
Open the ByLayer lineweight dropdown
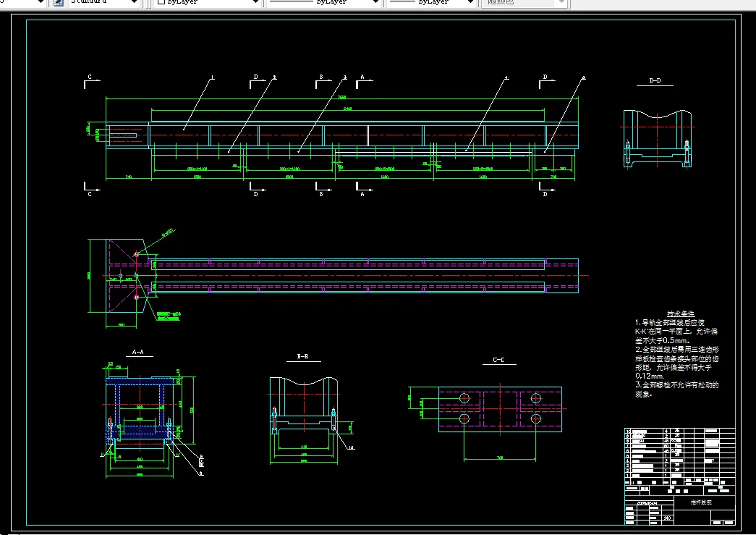pyautogui.click(x=432, y=2)
